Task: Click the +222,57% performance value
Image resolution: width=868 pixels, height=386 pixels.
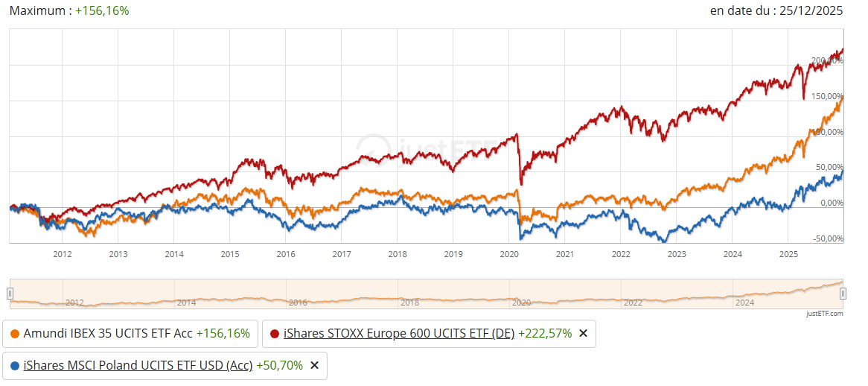Action: click(545, 334)
